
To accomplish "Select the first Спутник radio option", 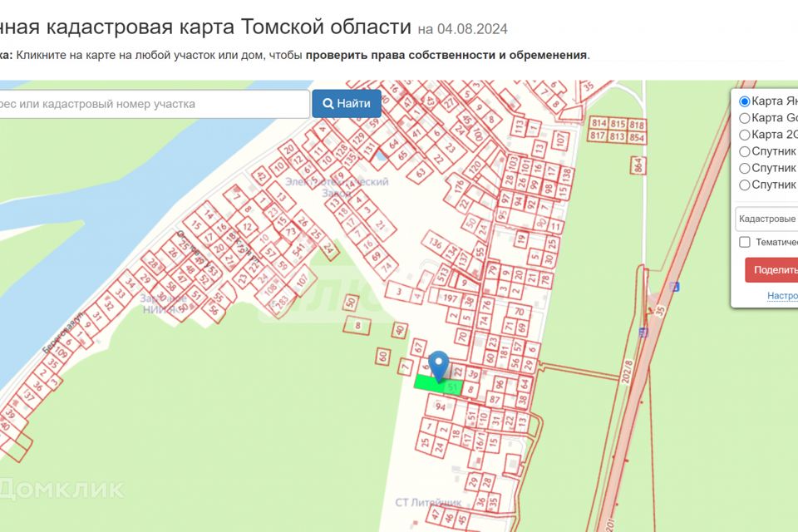I will tap(745, 151).
